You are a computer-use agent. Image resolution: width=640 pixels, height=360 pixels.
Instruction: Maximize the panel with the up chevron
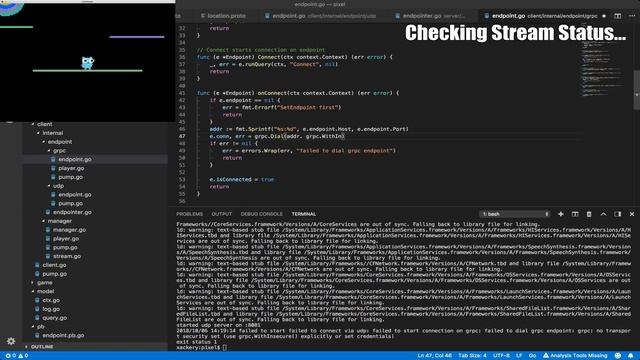pyautogui.click(x=603, y=214)
